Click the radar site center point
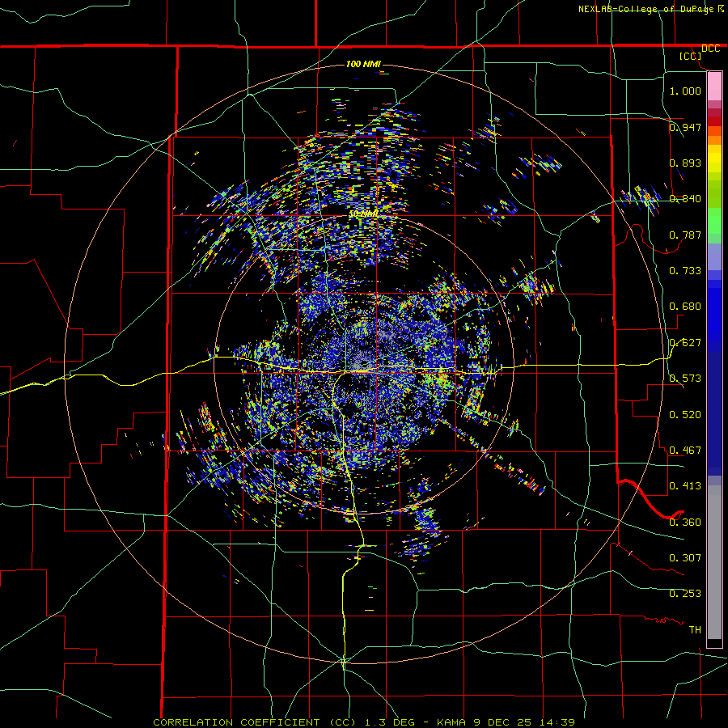Image resolution: width=728 pixels, height=728 pixels. (363, 364)
